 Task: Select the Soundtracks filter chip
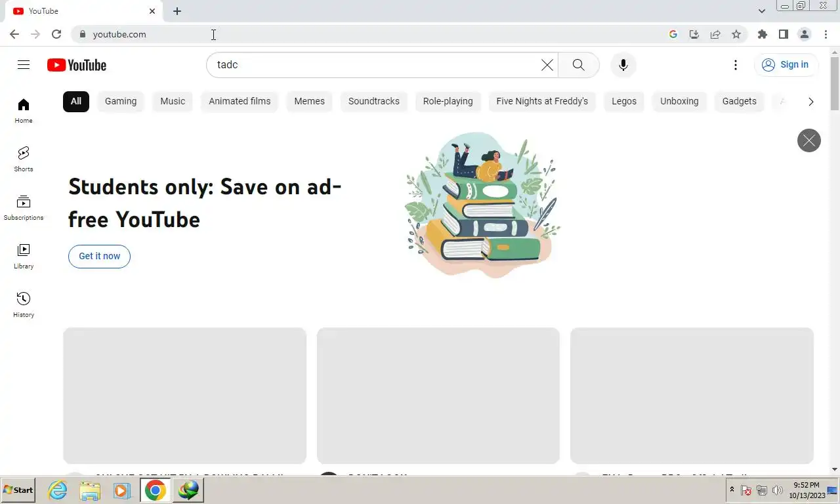[x=374, y=101]
